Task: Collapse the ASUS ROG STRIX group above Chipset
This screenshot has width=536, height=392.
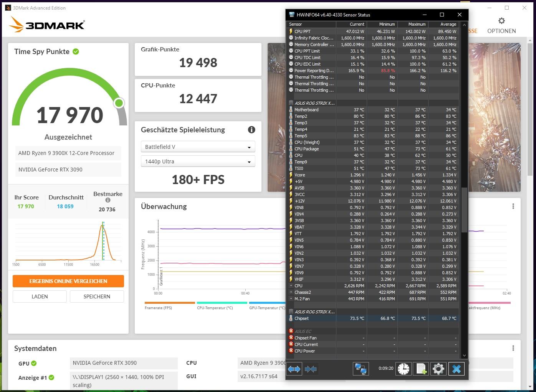Action: click(x=291, y=312)
